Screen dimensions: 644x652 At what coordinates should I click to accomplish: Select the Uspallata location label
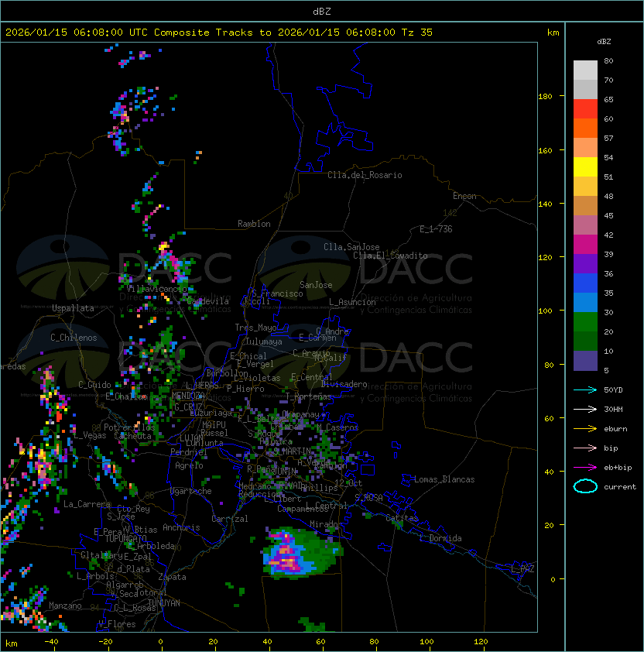[x=73, y=308]
